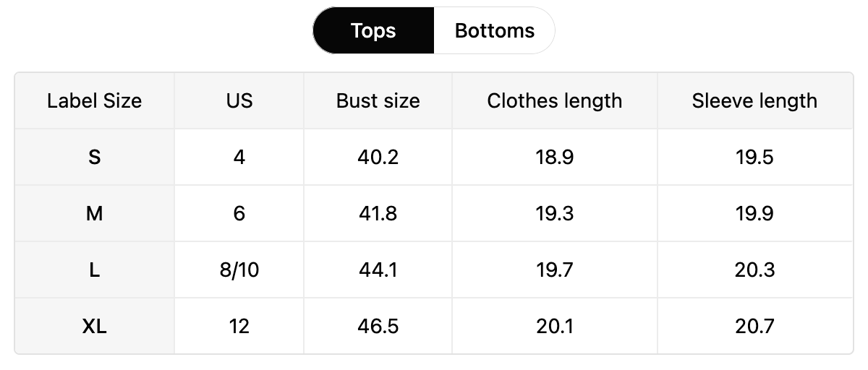This screenshot has height=370, width=868.
Task: Click the US size 12 cell
Action: [239, 326]
